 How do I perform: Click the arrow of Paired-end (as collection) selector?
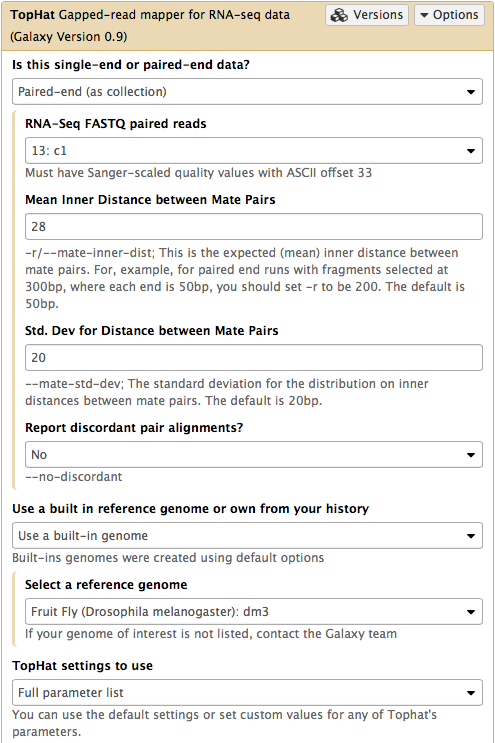tap(470, 92)
